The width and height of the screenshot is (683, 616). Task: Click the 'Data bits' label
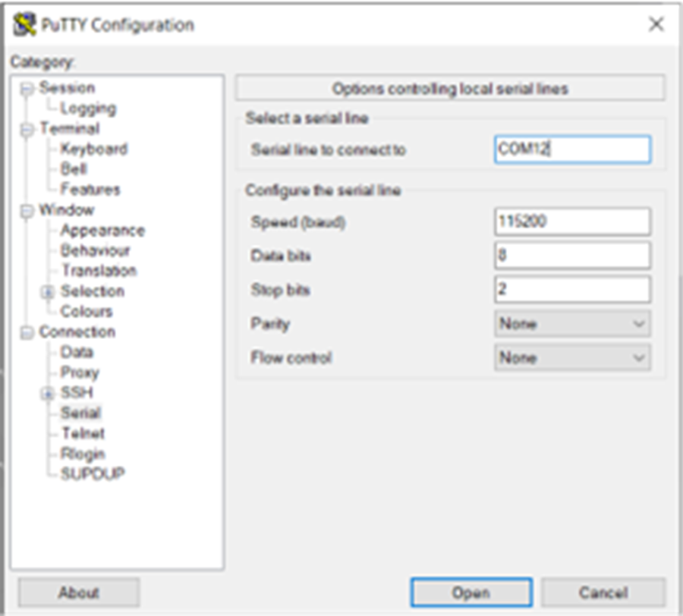[x=281, y=256]
